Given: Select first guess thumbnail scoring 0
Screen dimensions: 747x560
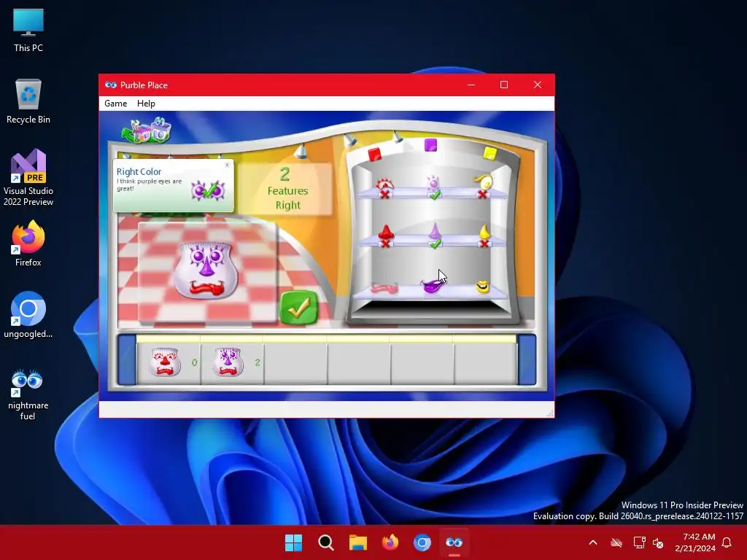Looking at the screenshot, I should pos(165,362).
